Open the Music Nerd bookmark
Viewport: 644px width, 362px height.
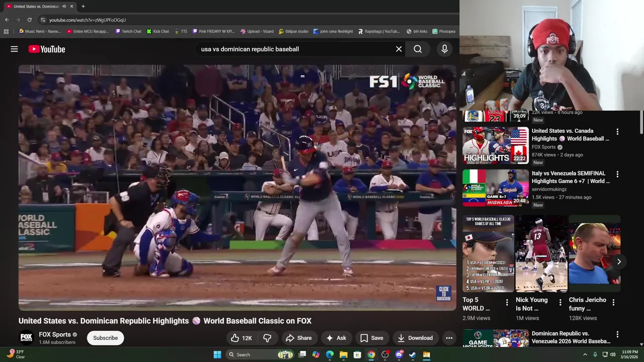[39, 31]
